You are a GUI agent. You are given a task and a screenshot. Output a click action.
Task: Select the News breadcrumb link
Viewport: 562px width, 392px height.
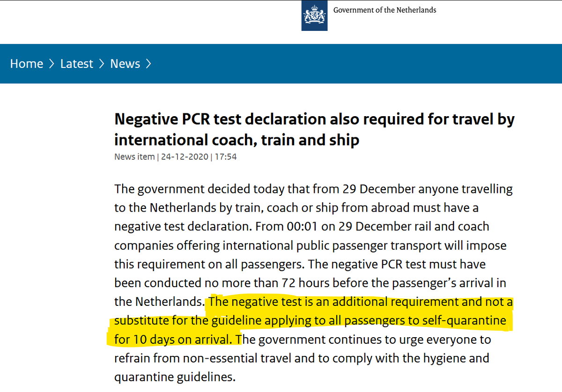[x=125, y=64]
